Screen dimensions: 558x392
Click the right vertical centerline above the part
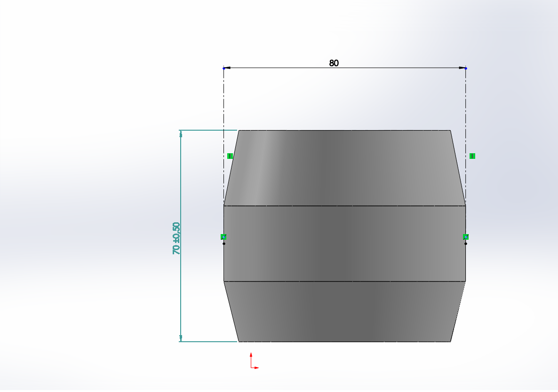point(466,103)
